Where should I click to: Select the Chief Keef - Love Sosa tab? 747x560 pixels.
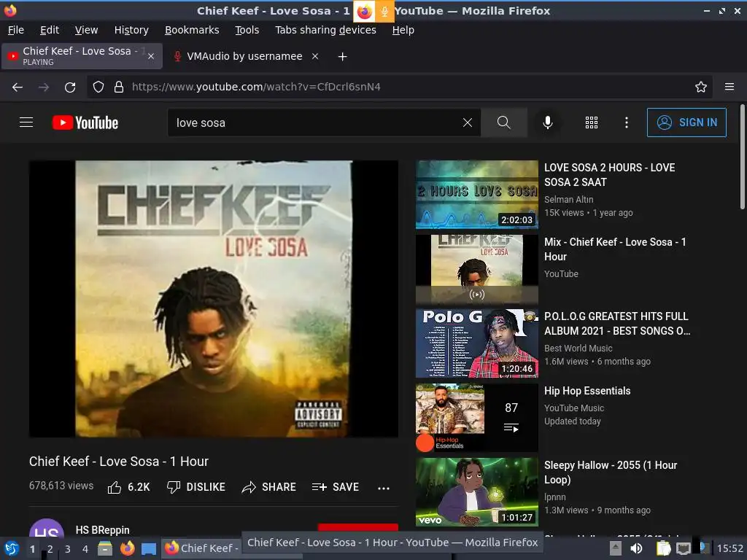pos(82,56)
